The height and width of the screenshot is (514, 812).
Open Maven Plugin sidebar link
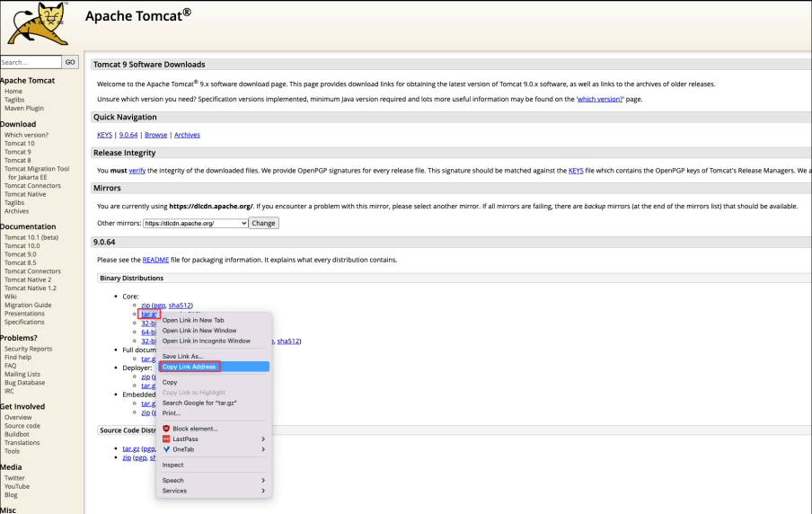(24, 109)
